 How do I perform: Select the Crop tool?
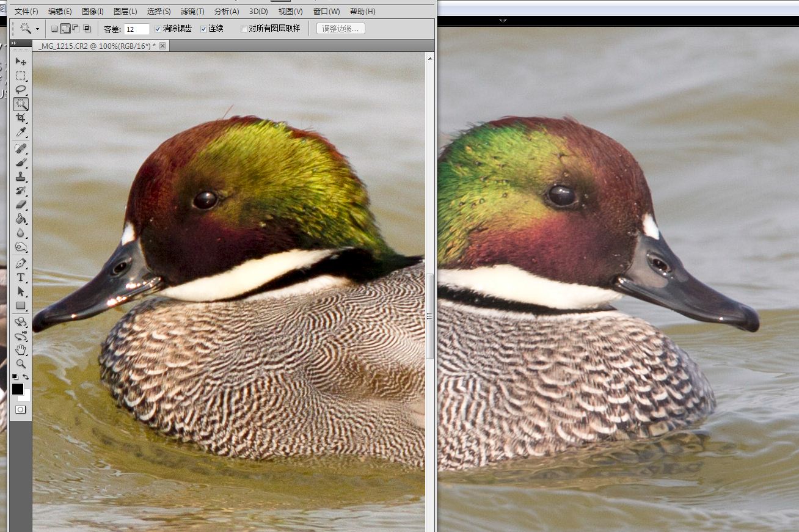pos(21,118)
